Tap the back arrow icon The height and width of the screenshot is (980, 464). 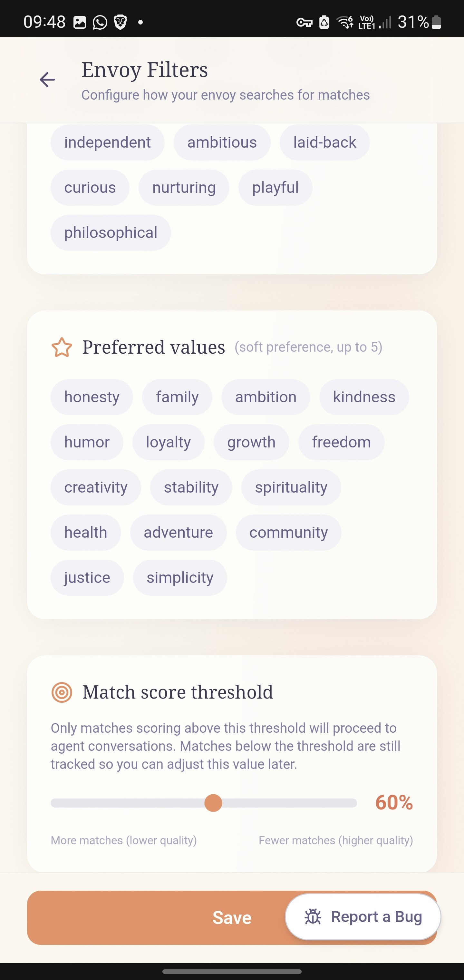(x=47, y=80)
